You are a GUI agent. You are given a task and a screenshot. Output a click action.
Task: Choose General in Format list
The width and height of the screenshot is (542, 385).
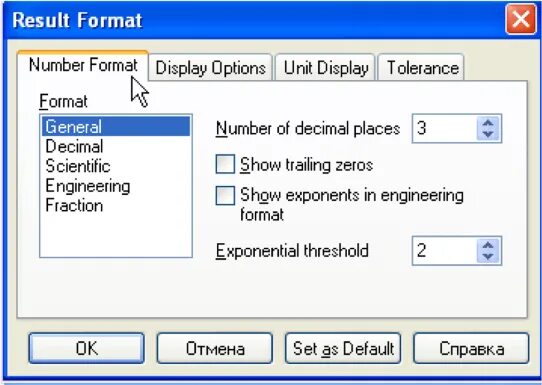[x=116, y=126]
